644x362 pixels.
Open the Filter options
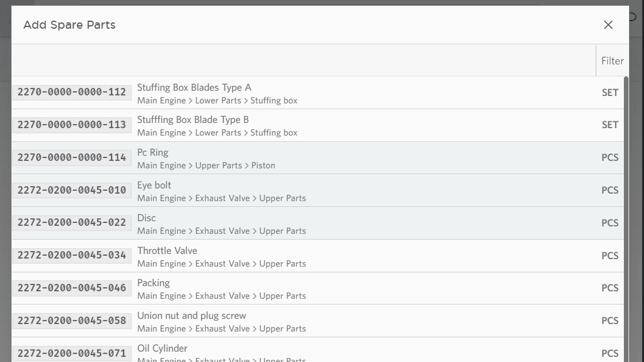612,60
